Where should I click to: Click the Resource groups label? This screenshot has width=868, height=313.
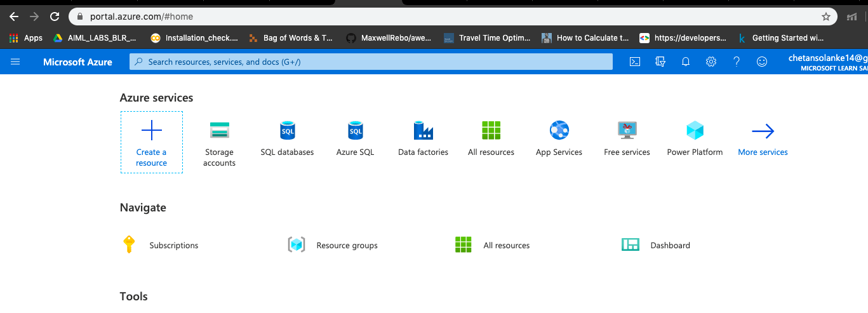(347, 246)
